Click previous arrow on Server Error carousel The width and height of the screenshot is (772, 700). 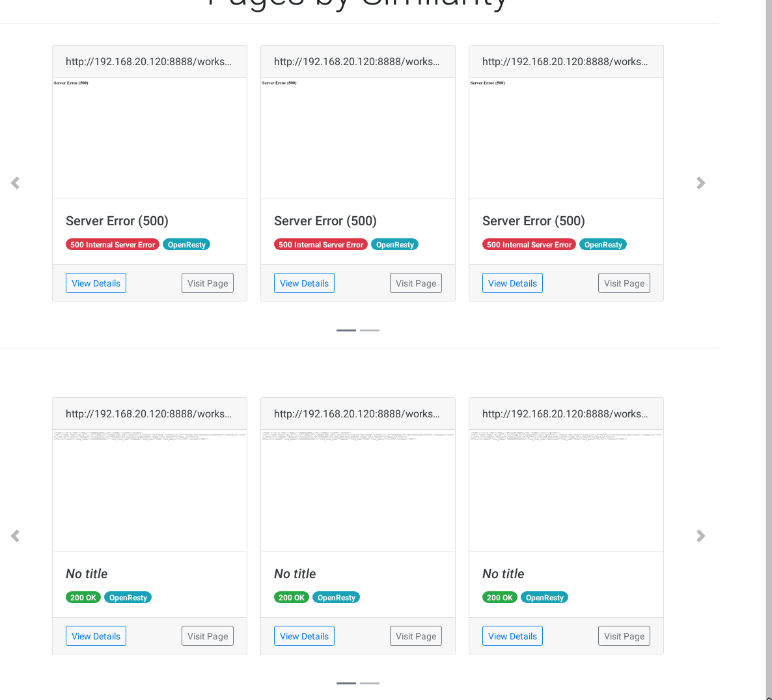[x=16, y=183]
